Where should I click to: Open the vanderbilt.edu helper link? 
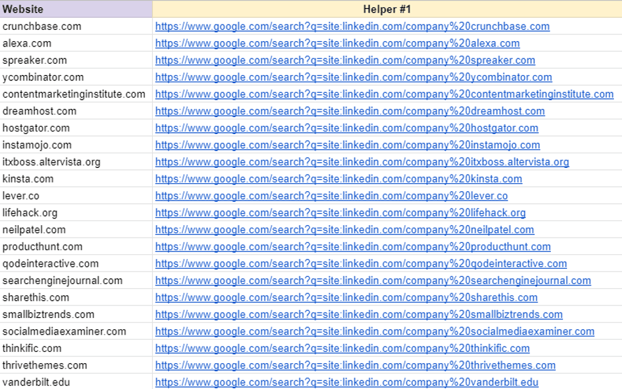(x=347, y=382)
